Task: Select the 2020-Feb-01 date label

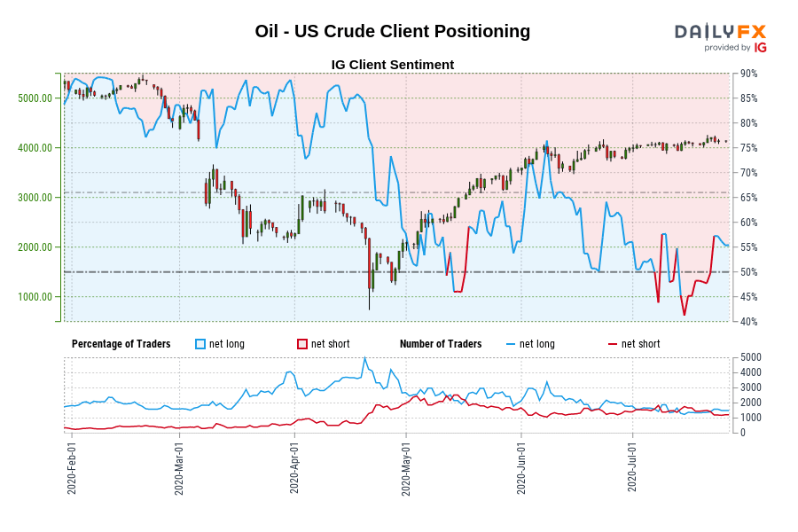Action: tap(71, 468)
